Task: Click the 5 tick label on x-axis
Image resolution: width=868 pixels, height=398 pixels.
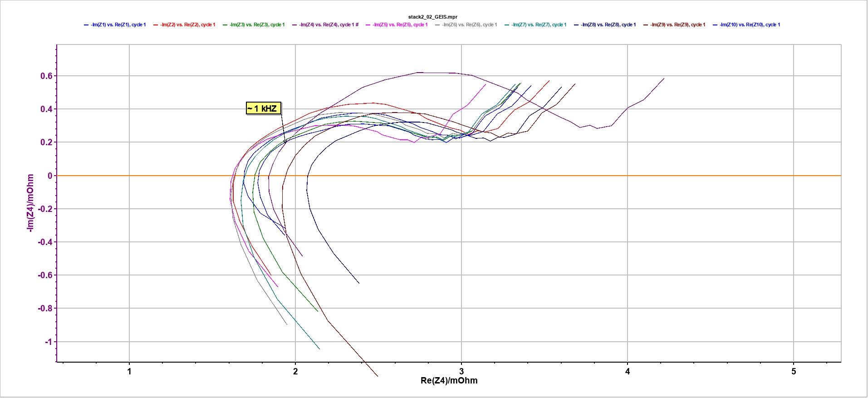Action: (x=794, y=372)
